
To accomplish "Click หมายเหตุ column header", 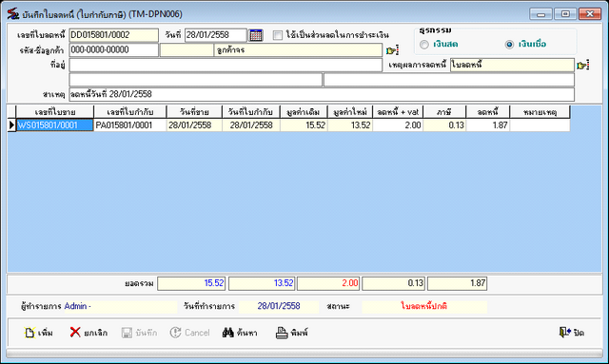I will point(540,112).
